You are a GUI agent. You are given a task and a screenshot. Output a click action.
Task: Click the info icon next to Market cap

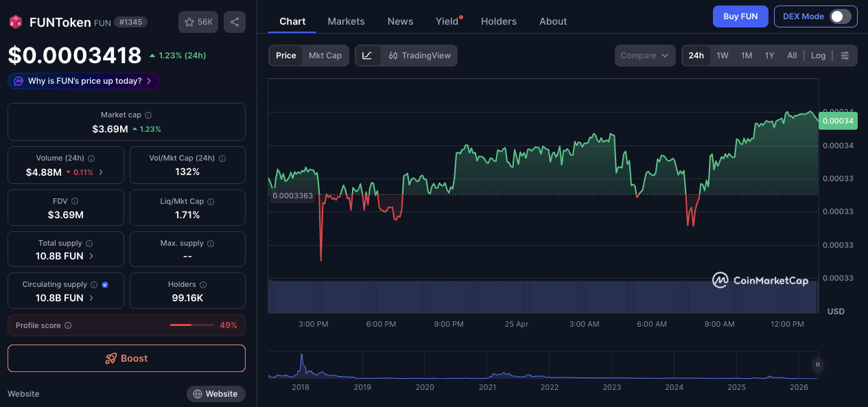(x=148, y=115)
